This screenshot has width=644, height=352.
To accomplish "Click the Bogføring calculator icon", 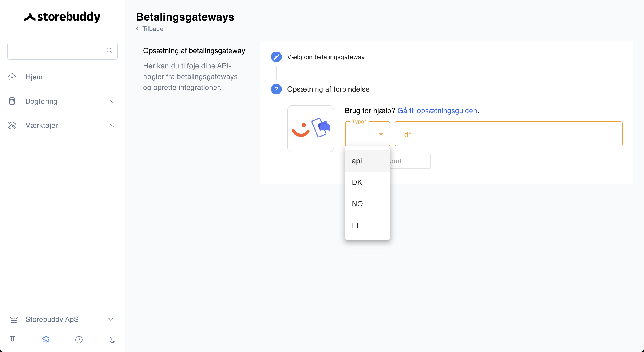I will (12, 101).
